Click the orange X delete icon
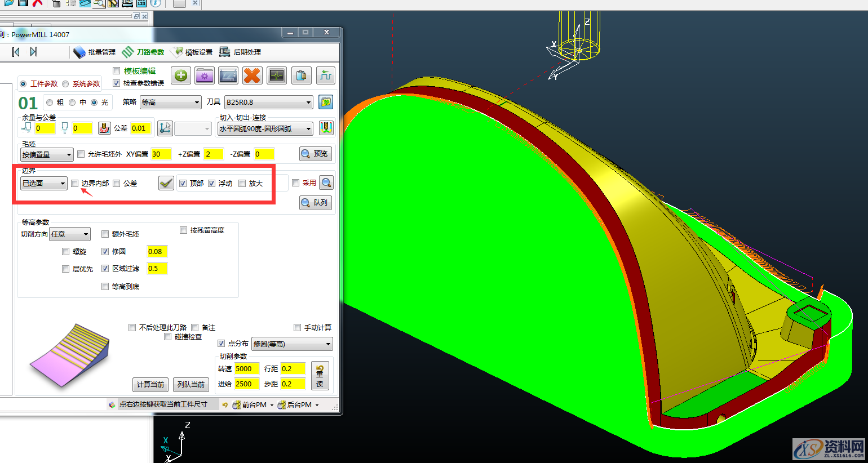The width and height of the screenshot is (868, 463). coord(253,75)
